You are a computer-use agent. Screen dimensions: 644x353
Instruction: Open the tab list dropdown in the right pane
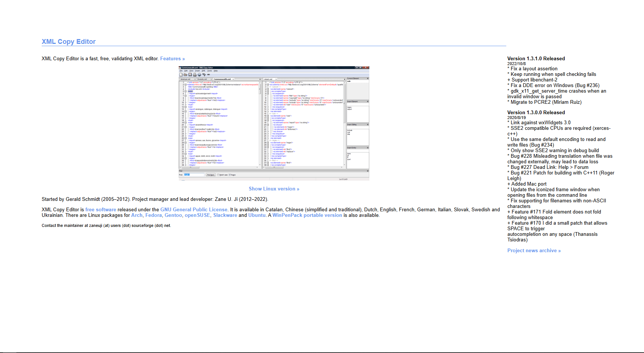pyautogui.click(x=345, y=79)
